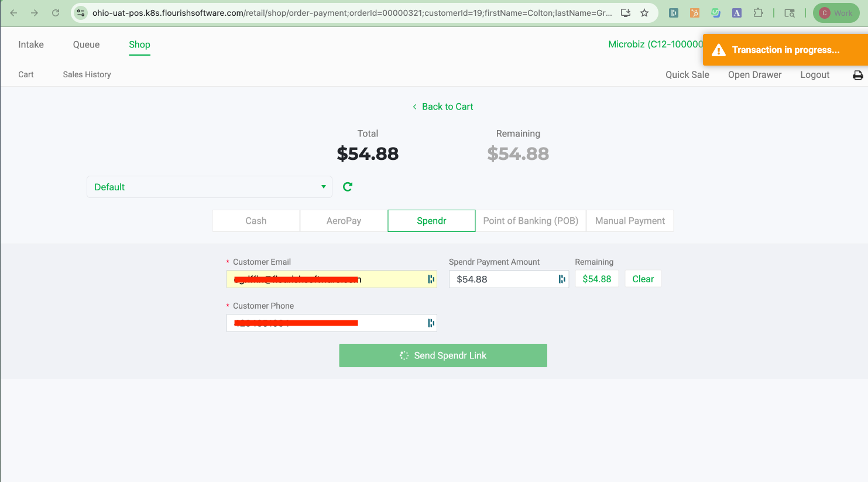The height and width of the screenshot is (482, 868).
Task: Bookmark this page with the star icon
Action: coord(644,13)
